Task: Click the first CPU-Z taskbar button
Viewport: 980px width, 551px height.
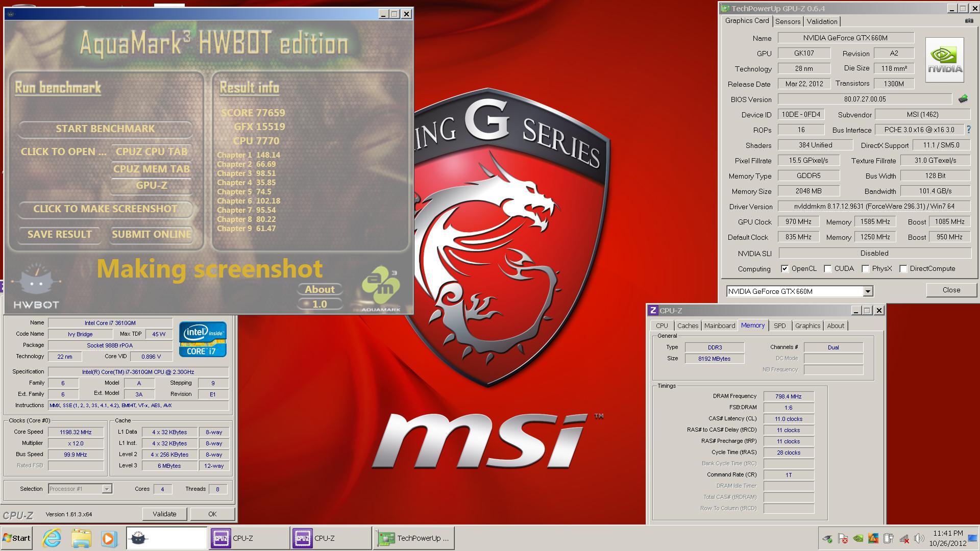Action: [249, 538]
